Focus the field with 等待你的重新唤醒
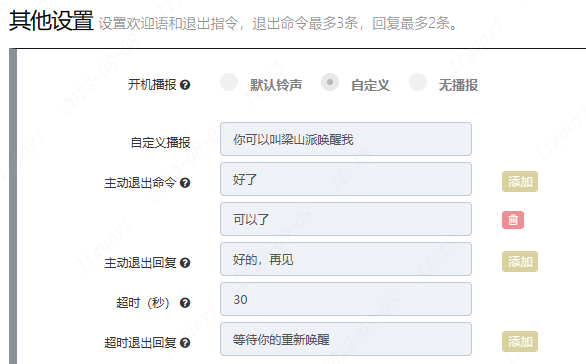 click(x=346, y=339)
